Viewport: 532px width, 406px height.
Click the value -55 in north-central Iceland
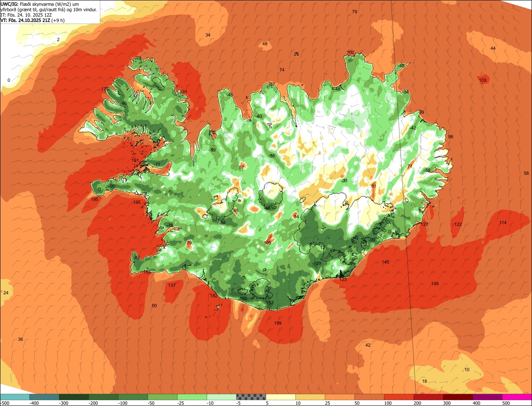click(x=272, y=156)
